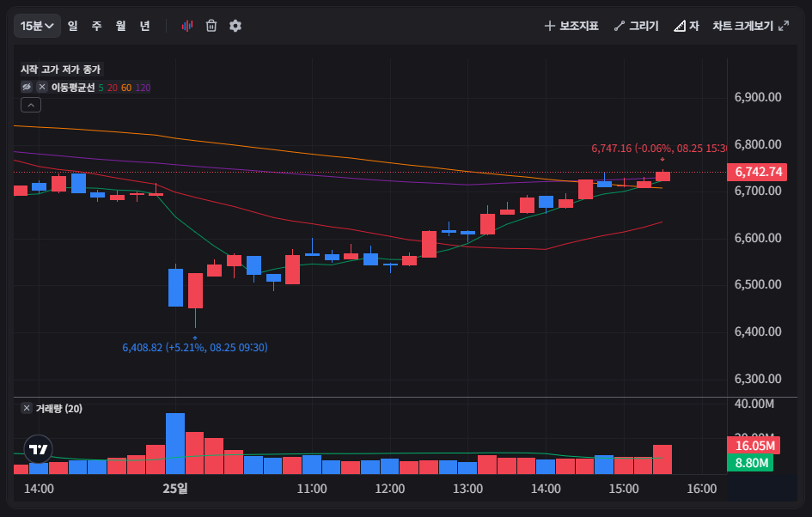Switch to the 주 (weekly) chart period

click(x=97, y=26)
